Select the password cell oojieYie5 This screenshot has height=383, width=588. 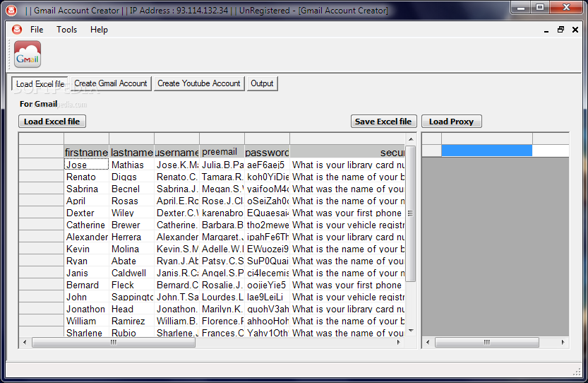tap(267, 285)
